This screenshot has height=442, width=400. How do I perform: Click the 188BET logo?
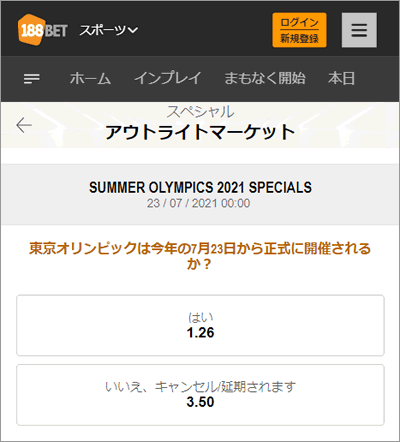coord(43,30)
